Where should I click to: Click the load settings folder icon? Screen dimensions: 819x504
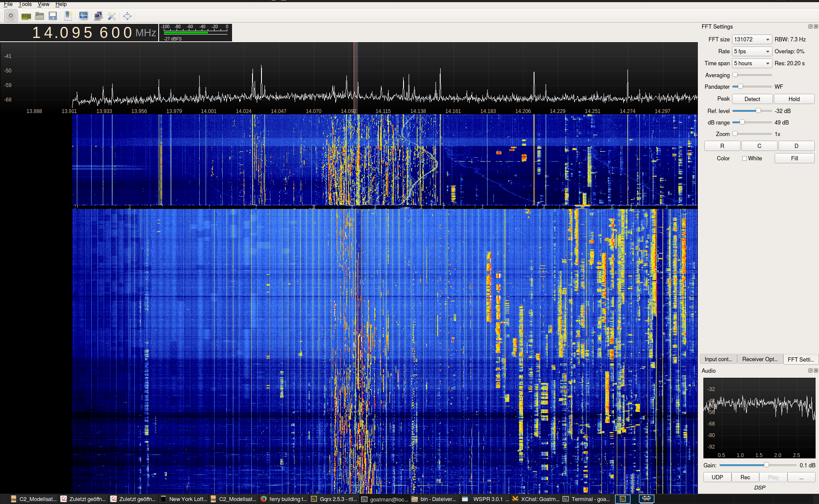40,16
